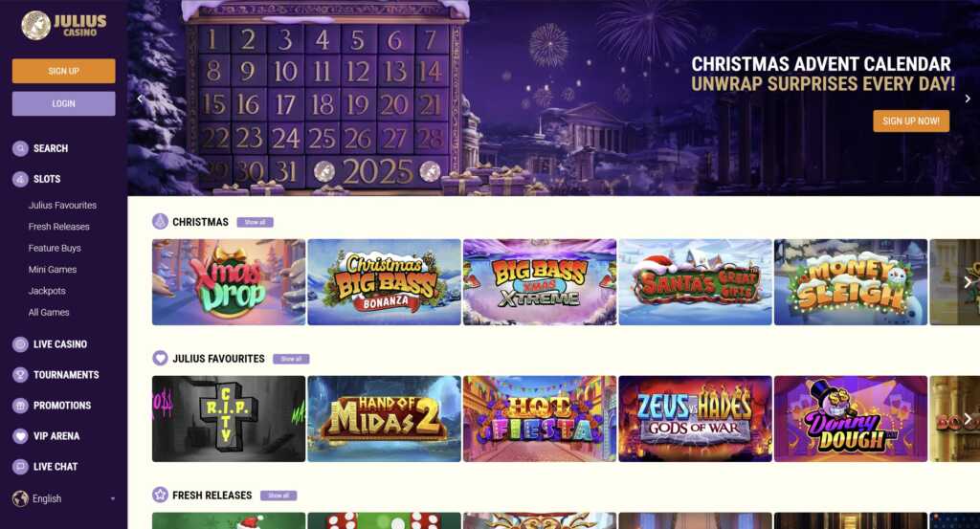Advance banner with right arrow
Viewport: 980px width, 529px height.
point(968,99)
